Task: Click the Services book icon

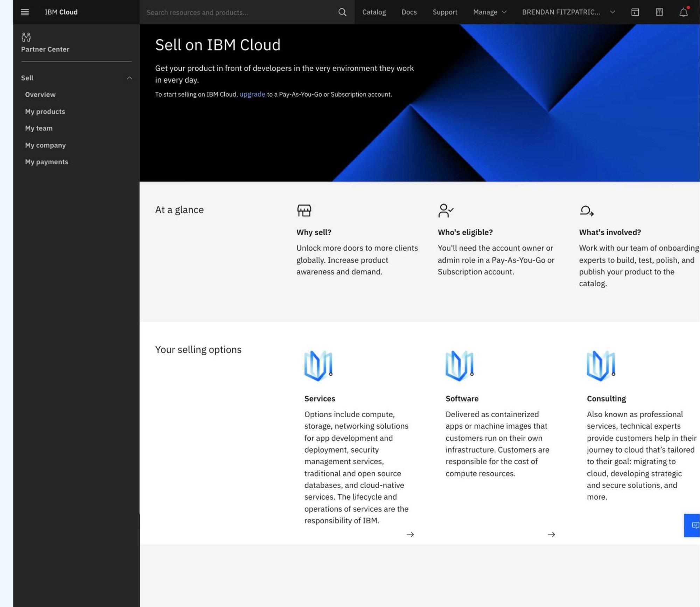Action: click(x=318, y=365)
